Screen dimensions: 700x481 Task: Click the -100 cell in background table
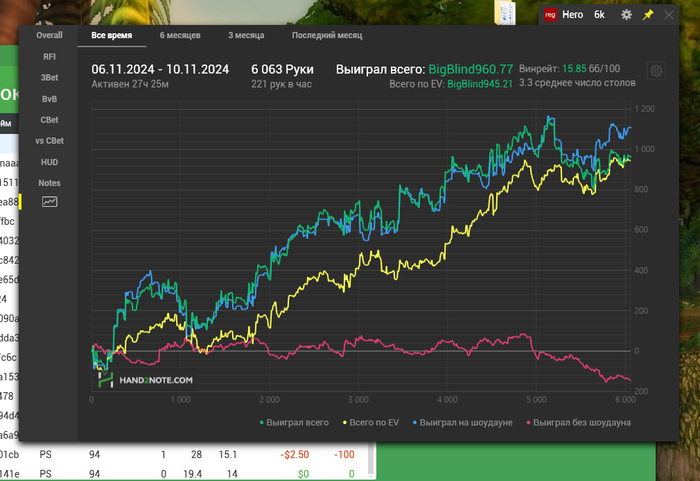[x=344, y=455]
